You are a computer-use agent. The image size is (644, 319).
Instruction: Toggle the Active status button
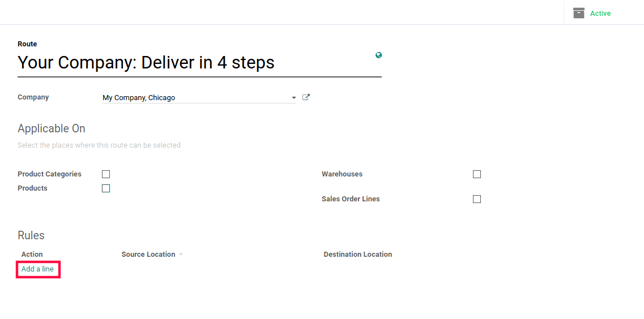click(x=592, y=13)
